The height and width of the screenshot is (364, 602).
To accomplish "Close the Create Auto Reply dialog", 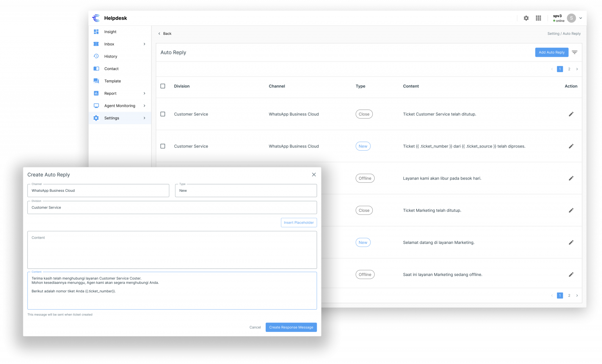I will pos(314,175).
